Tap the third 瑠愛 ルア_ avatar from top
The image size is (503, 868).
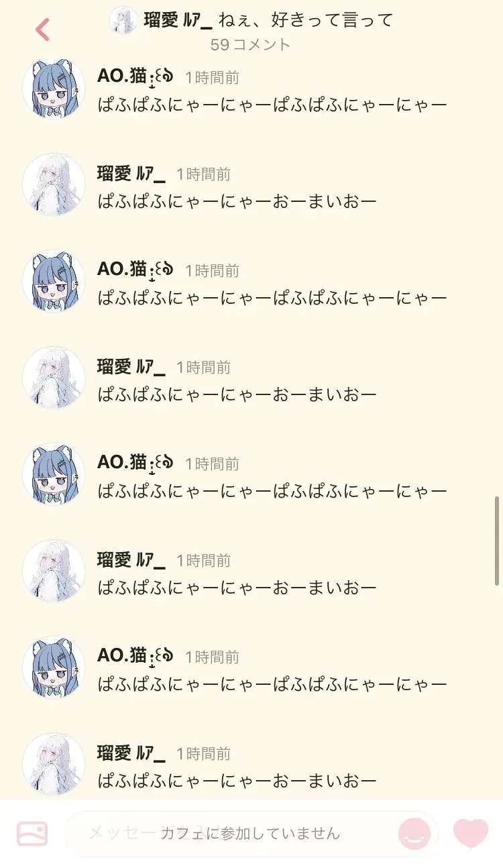(54, 571)
